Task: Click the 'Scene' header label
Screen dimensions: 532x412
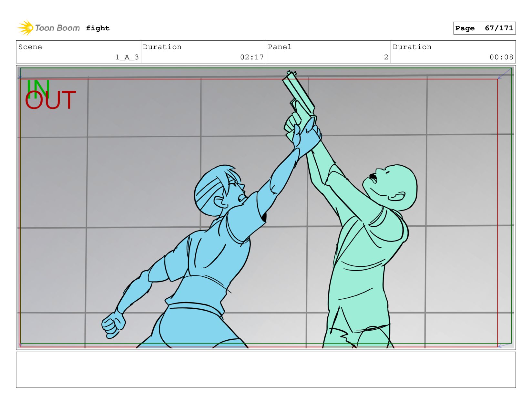Action: (x=30, y=47)
